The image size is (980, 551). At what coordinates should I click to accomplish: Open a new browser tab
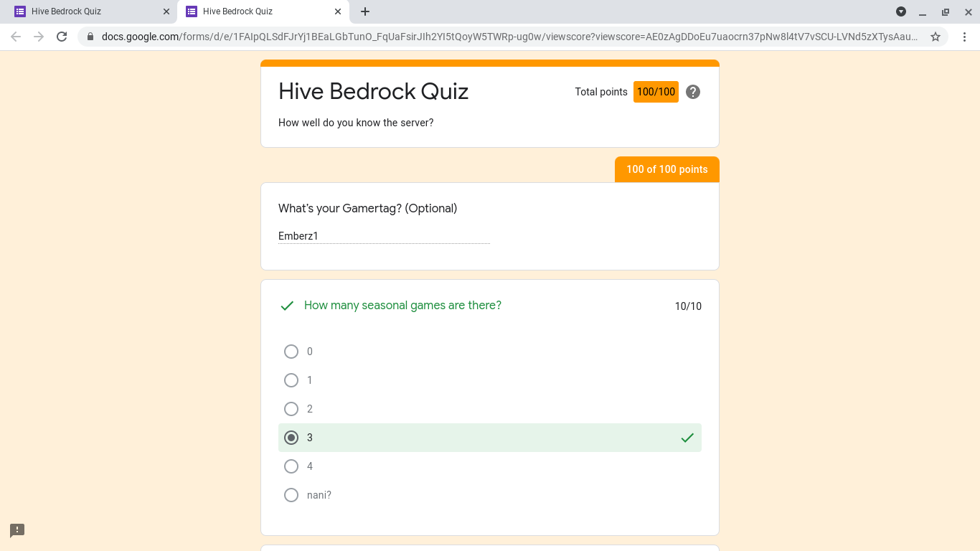pyautogui.click(x=366, y=11)
